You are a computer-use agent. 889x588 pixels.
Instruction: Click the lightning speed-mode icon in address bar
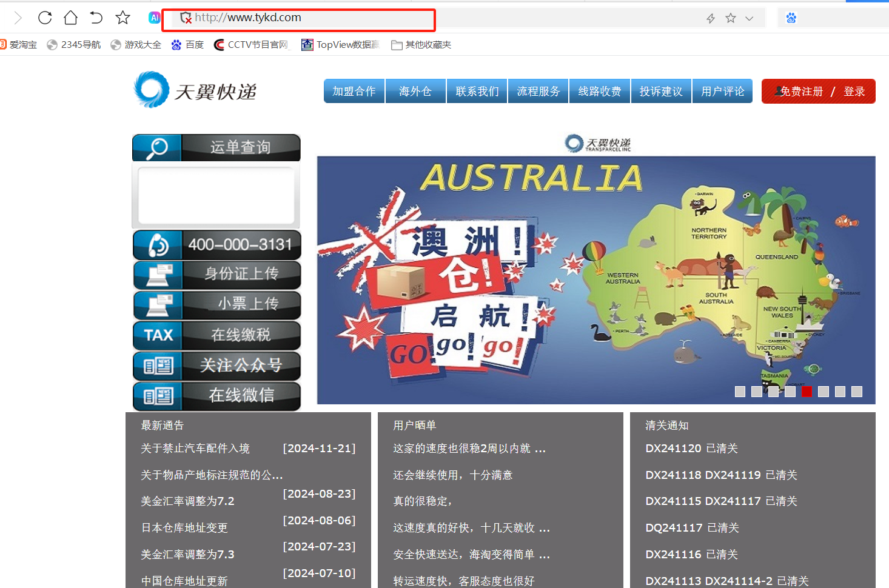coord(711,18)
